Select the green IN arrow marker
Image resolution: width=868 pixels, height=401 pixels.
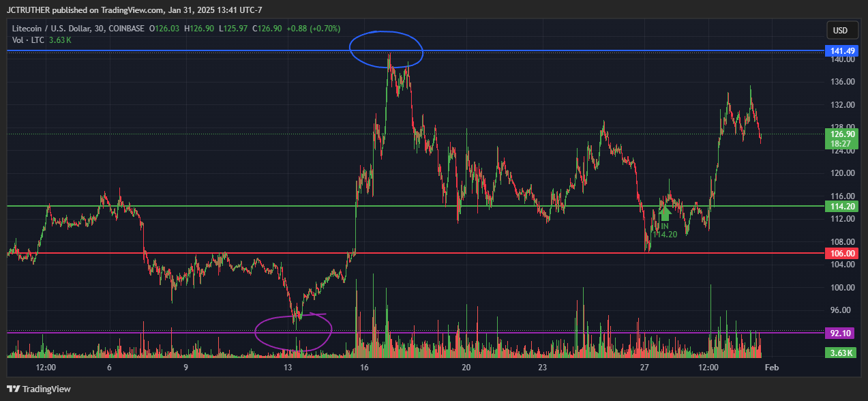point(665,213)
